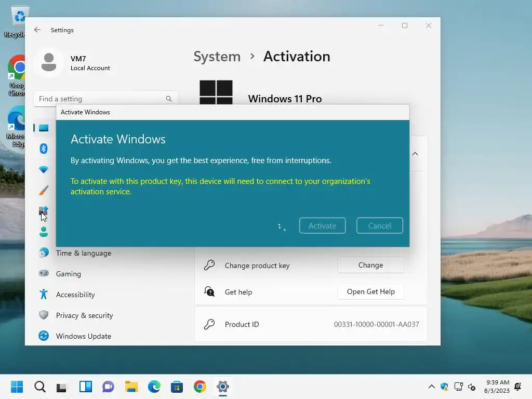Image resolution: width=532 pixels, height=399 pixels.
Task: Open Get Help from the Activation page
Action: pyautogui.click(x=370, y=291)
